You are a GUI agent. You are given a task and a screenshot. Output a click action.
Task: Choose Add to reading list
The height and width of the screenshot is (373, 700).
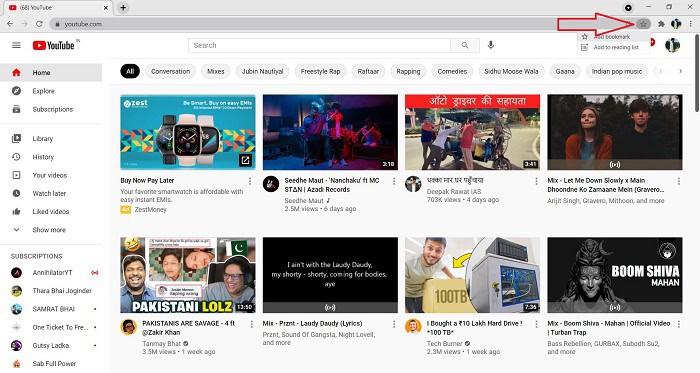[613, 47]
